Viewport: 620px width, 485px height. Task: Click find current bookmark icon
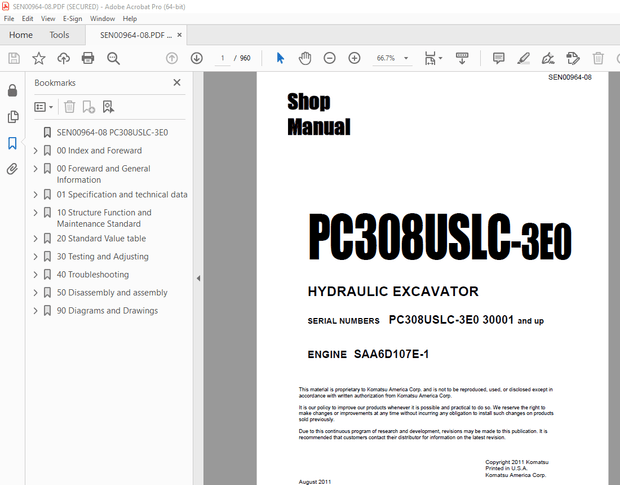pos(108,107)
